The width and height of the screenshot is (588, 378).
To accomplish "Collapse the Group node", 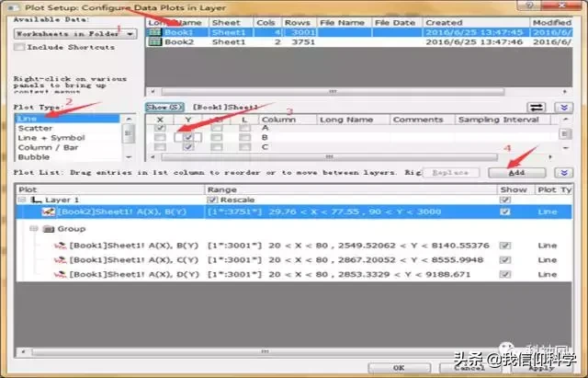I will tap(34, 229).
